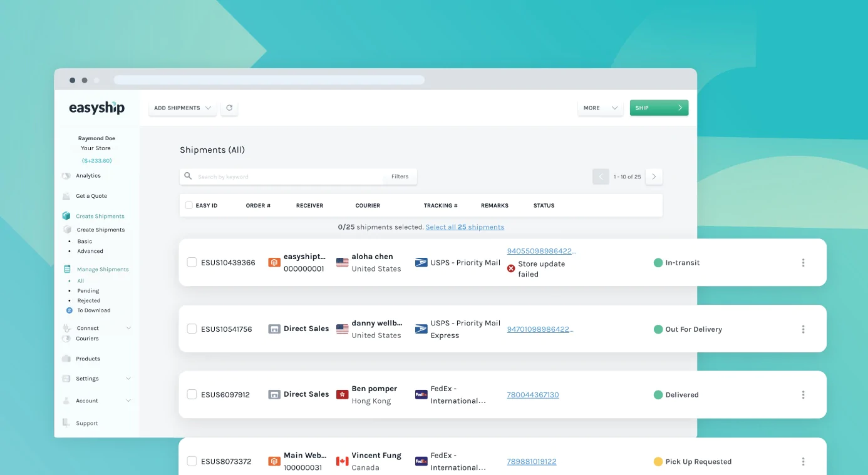The width and height of the screenshot is (868, 475).
Task: Open the Products sidebar icon
Action: coord(66,359)
